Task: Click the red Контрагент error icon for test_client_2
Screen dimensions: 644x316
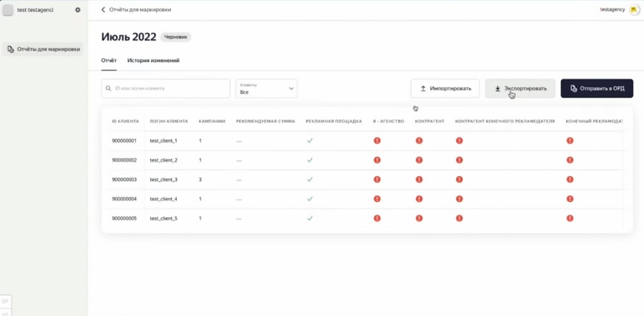Action: [419, 160]
